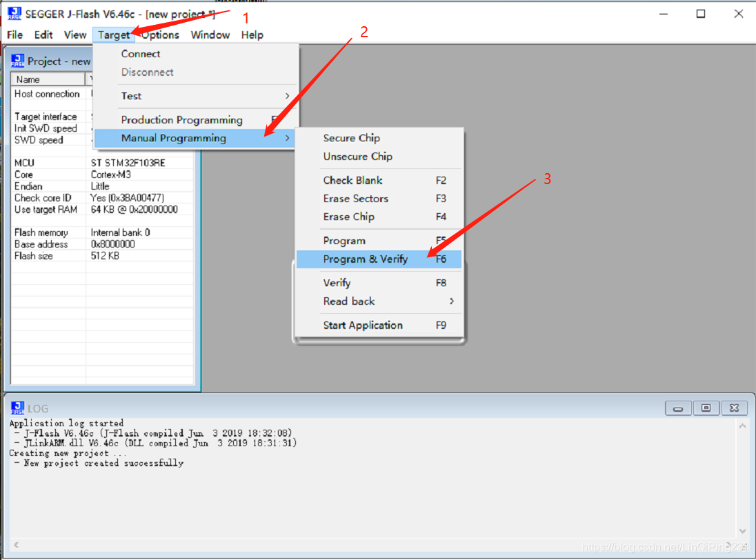Maximize the J-Flash main window

point(701,14)
